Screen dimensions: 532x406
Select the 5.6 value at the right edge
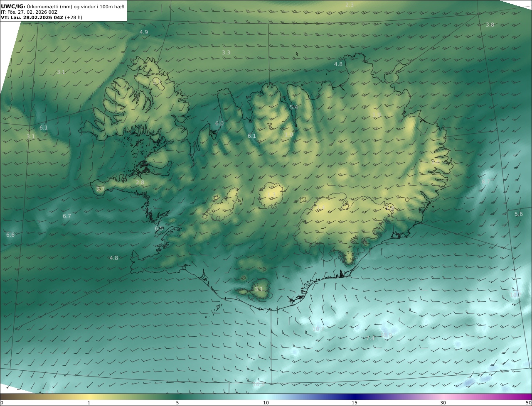click(x=519, y=214)
